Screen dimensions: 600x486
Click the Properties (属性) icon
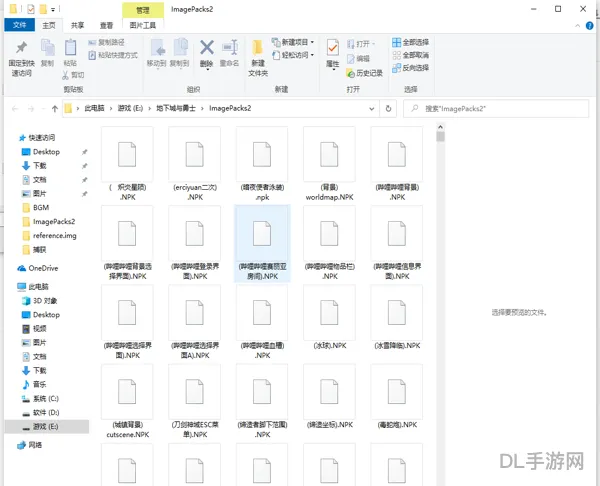coord(333,48)
